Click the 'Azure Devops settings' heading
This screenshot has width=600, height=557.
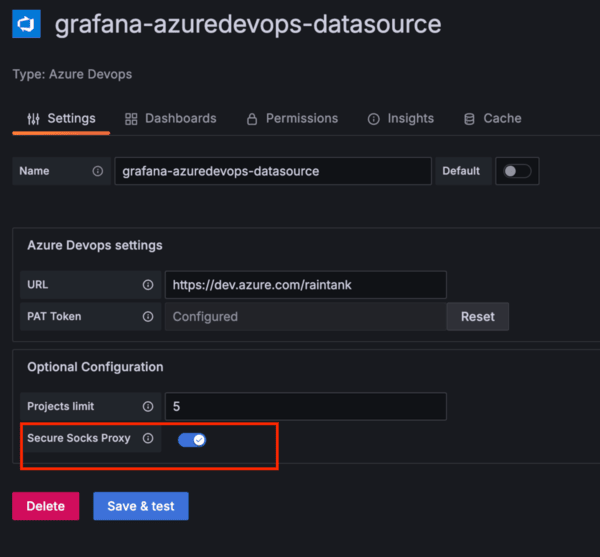[x=95, y=245]
